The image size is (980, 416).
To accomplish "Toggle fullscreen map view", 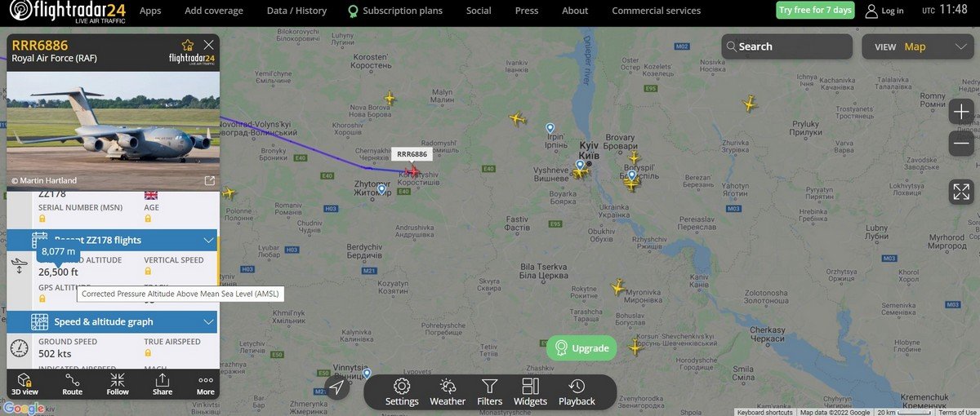I will click(x=961, y=193).
